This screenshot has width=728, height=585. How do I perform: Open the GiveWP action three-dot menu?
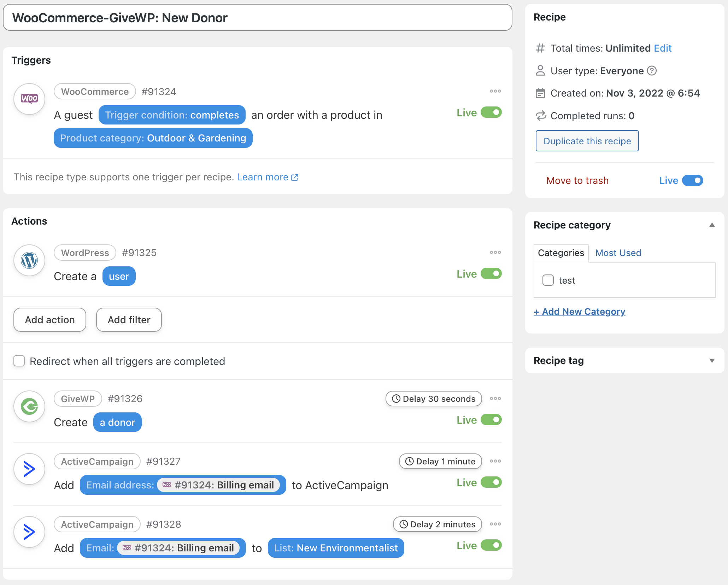point(495,399)
